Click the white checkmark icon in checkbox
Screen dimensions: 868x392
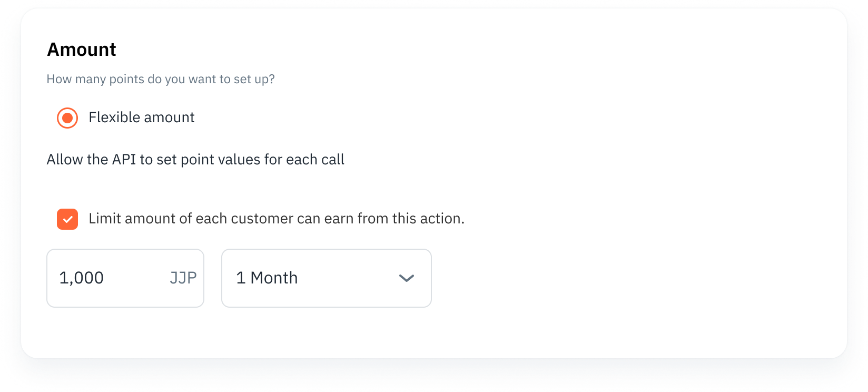click(x=67, y=220)
